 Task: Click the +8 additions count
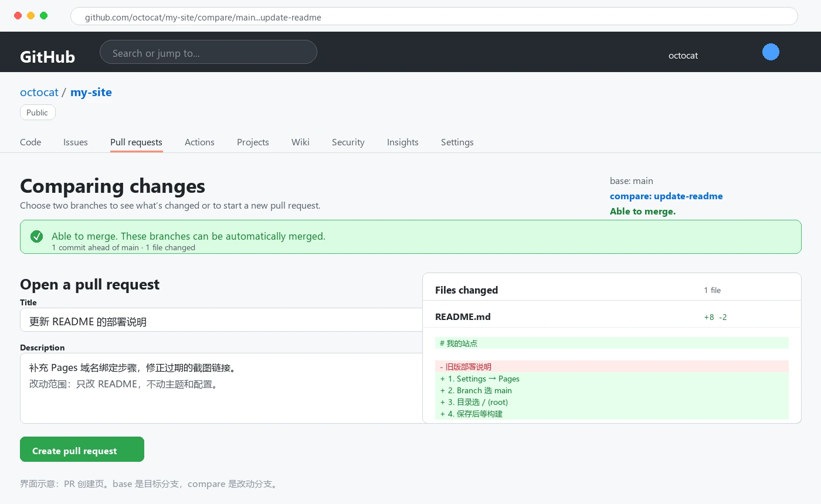pos(709,317)
